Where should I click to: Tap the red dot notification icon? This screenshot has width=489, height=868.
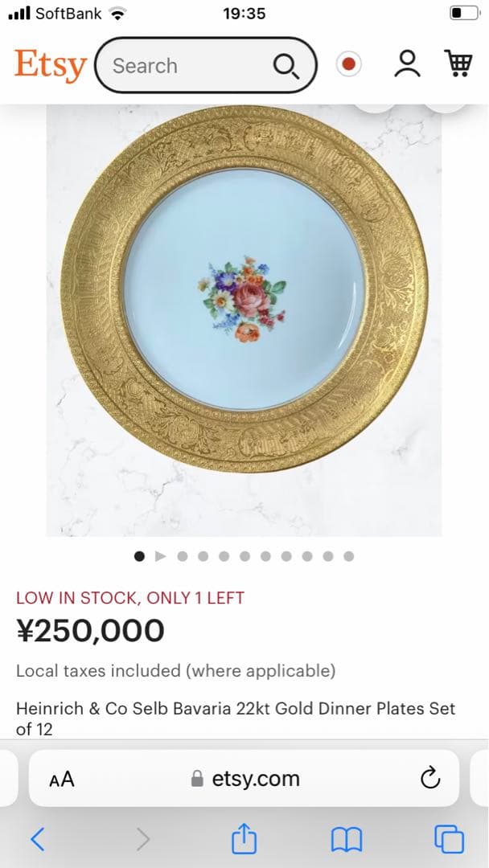[348, 64]
